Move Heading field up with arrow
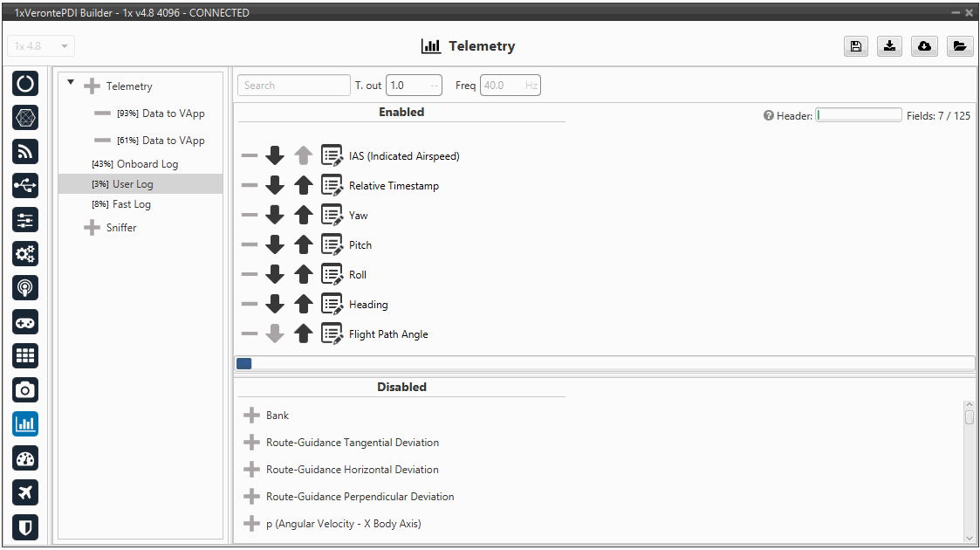The width and height of the screenshot is (980, 550). click(303, 305)
